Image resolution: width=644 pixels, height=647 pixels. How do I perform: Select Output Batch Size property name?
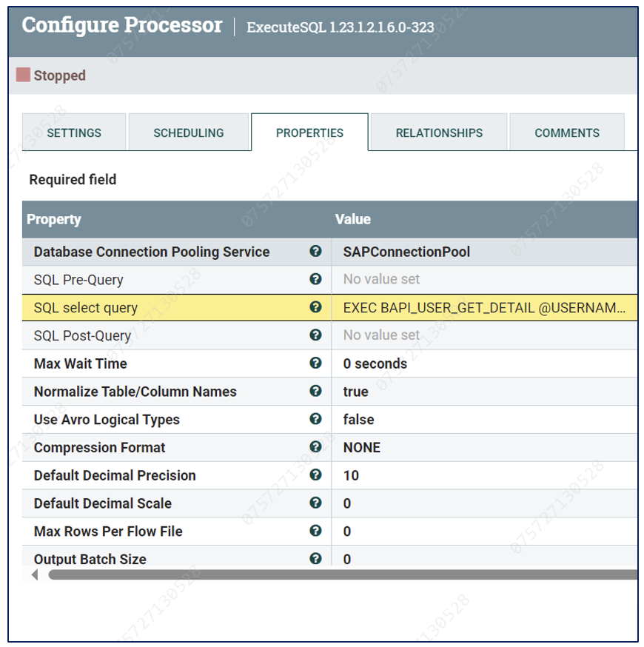(90, 559)
